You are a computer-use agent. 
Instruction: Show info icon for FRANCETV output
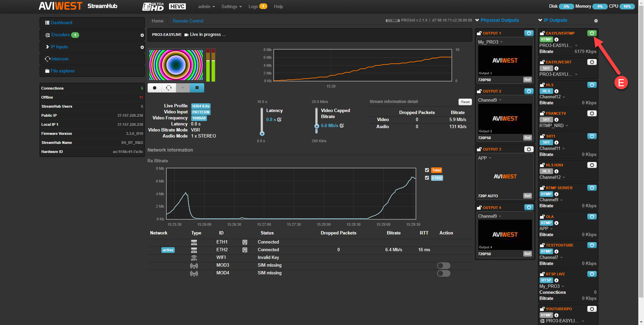pos(556,120)
